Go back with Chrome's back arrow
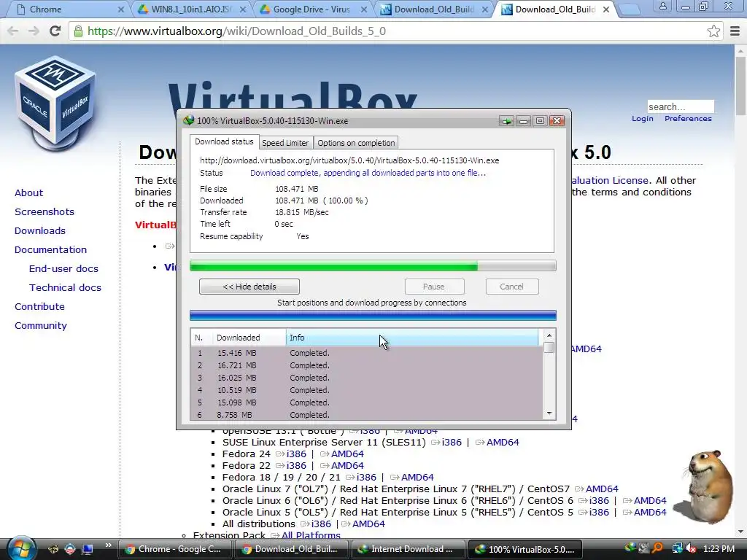The height and width of the screenshot is (560, 747). (13, 31)
